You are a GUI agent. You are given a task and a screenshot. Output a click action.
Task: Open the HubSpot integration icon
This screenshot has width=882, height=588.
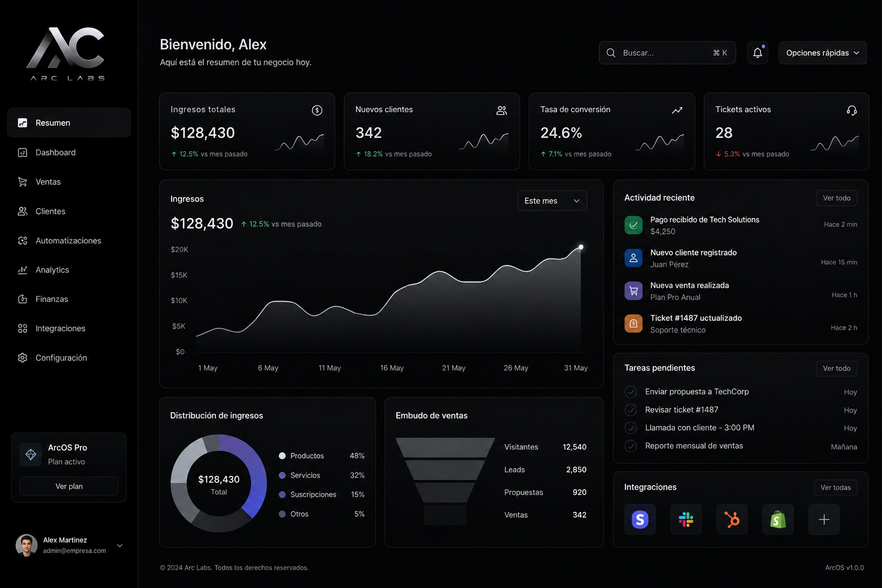(x=732, y=520)
